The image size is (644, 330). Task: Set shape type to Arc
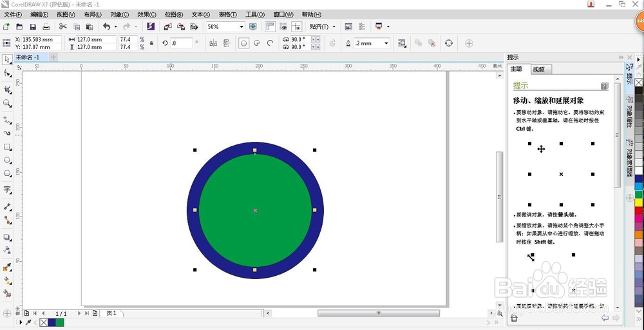[270, 43]
